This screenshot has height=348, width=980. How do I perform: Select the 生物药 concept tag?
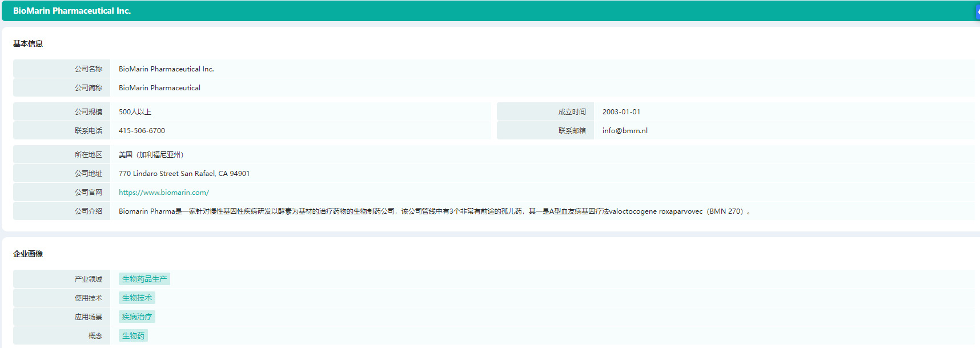tap(133, 335)
